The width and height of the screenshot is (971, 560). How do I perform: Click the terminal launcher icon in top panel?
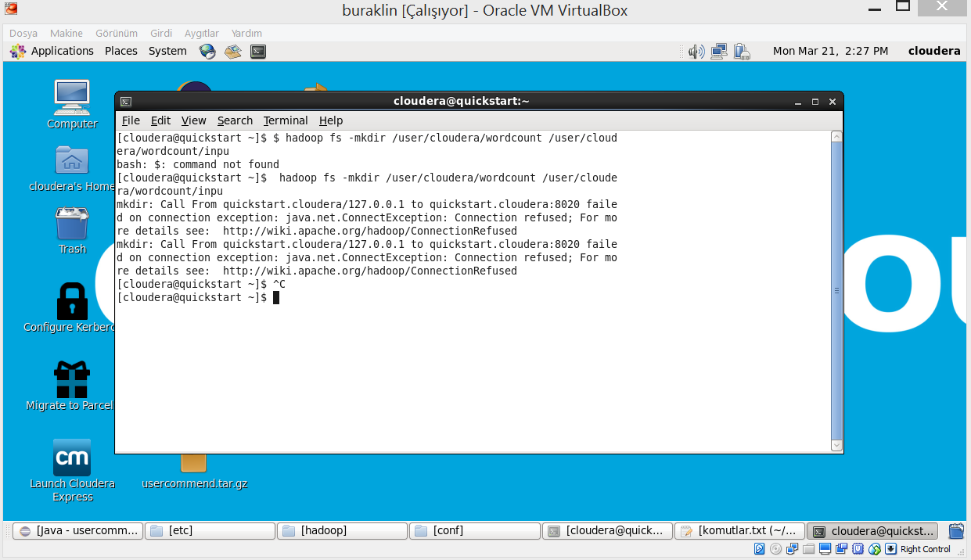click(x=258, y=52)
